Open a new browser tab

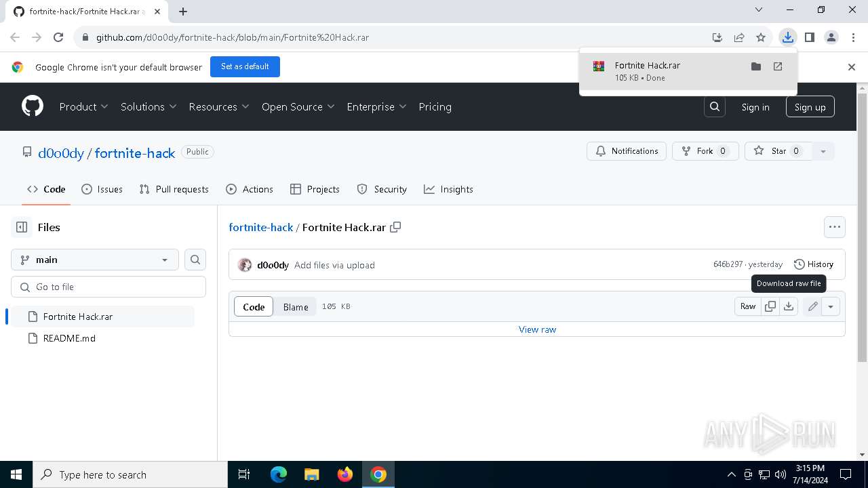coord(183,12)
